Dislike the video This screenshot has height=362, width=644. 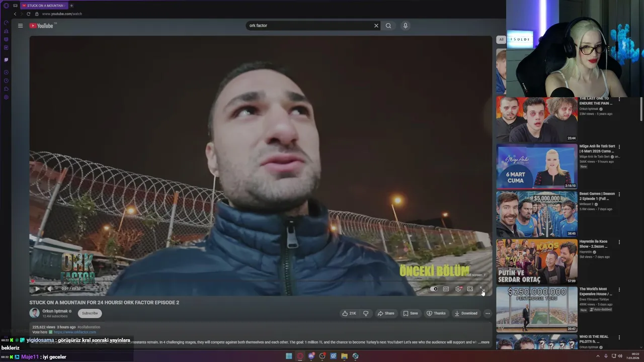[366, 313]
